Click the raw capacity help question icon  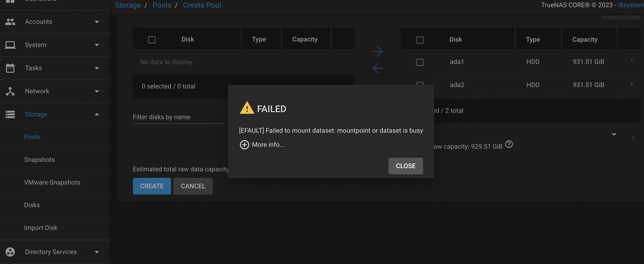pyautogui.click(x=509, y=144)
